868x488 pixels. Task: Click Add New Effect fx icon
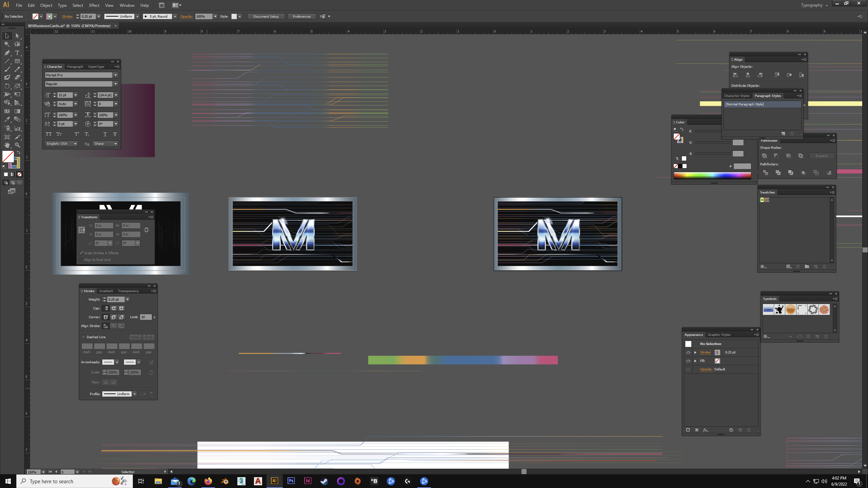pyautogui.click(x=706, y=430)
